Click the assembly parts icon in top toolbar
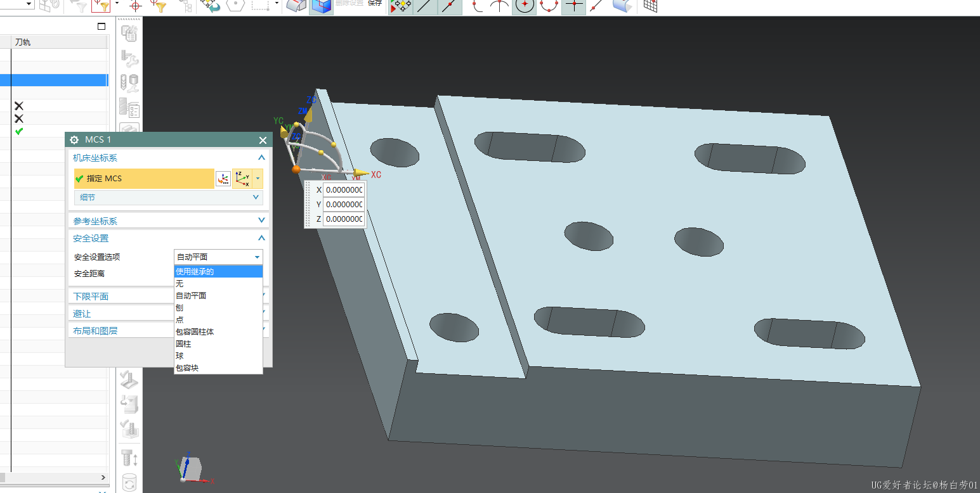 coord(49,6)
